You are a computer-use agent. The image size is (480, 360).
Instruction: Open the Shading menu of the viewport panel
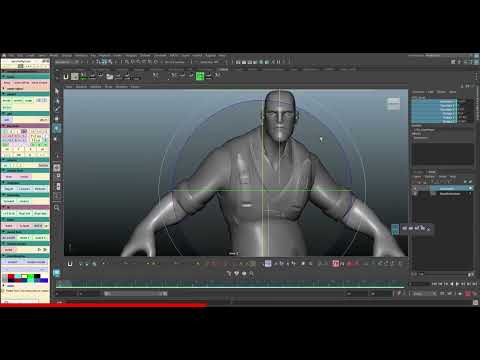[x=81, y=87]
